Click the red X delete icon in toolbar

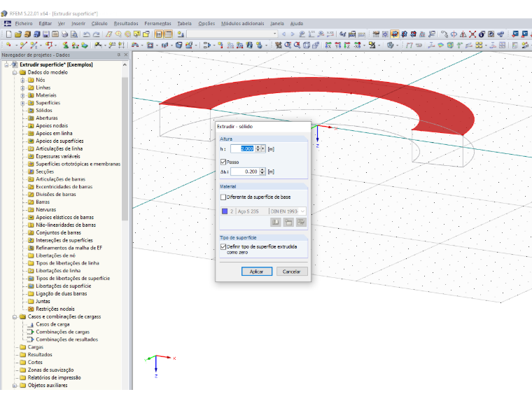[472, 34]
